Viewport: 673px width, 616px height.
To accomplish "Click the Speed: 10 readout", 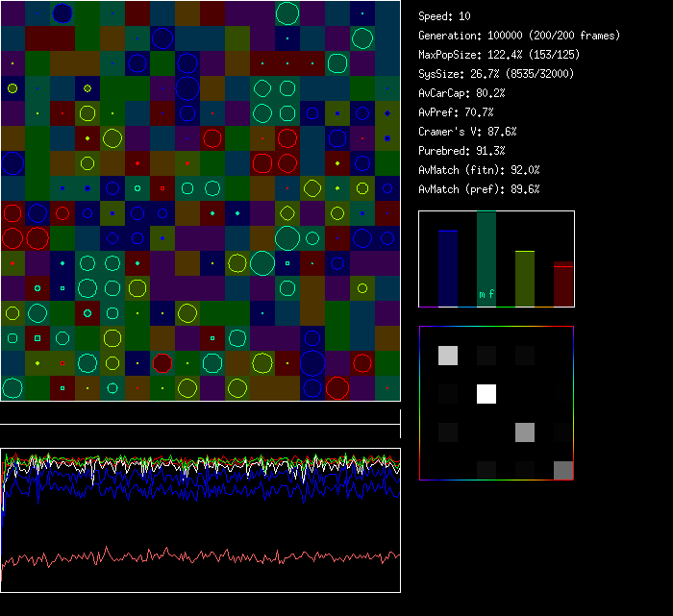I will 445,16.
